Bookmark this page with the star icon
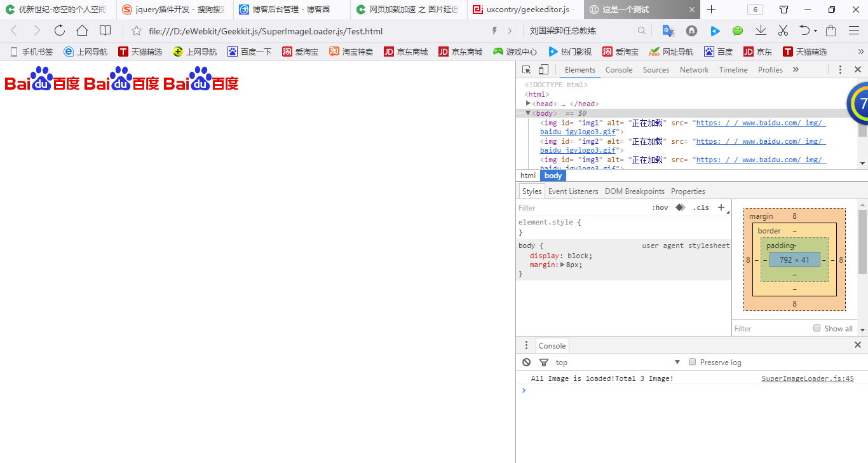This screenshot has width=868, height=463. pyautogui.click(x=136, y=31)
